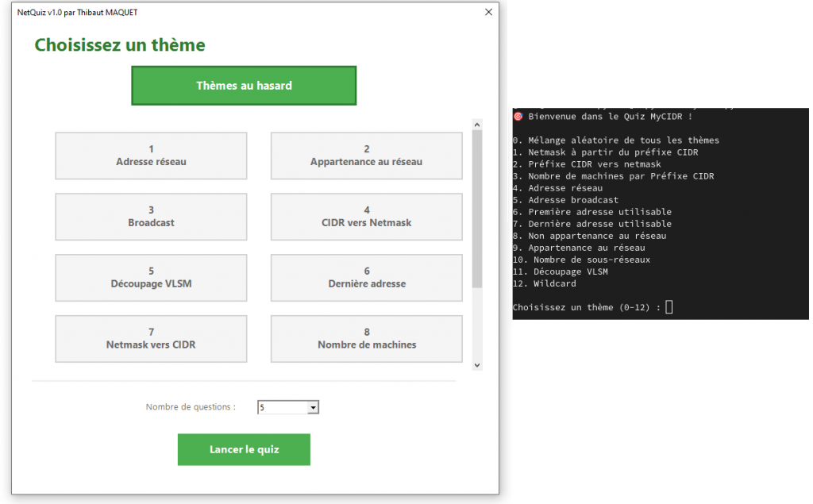
Task: Pick the Netmask vers CIDR theme
Action: click(151, 339)
